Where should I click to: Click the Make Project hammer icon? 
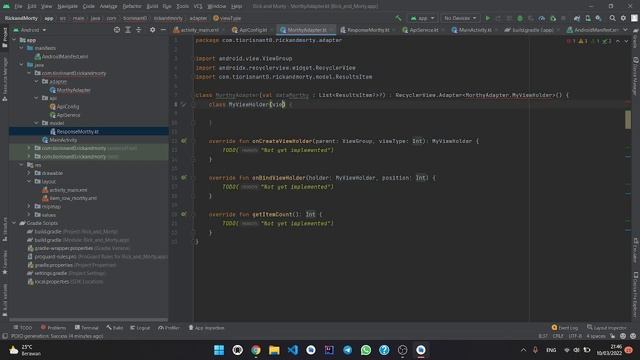pyautogui.click(x=398, y=18)
